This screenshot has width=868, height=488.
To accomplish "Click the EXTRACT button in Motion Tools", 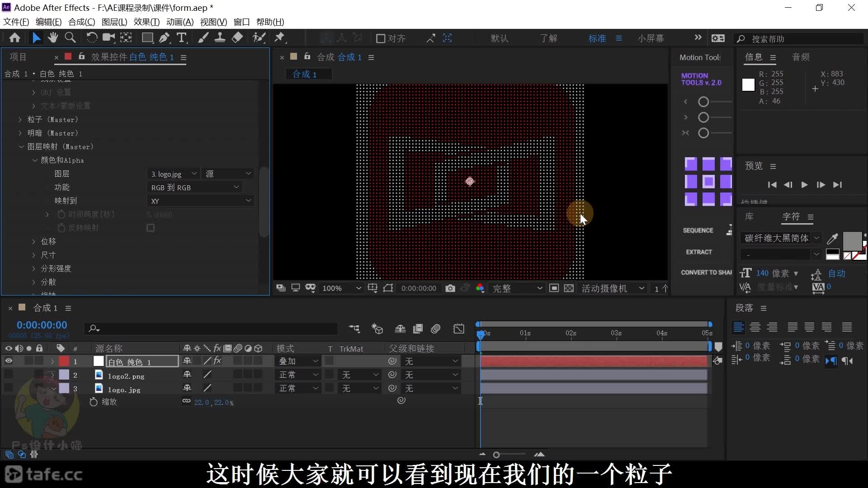I will tap(699, 252).
